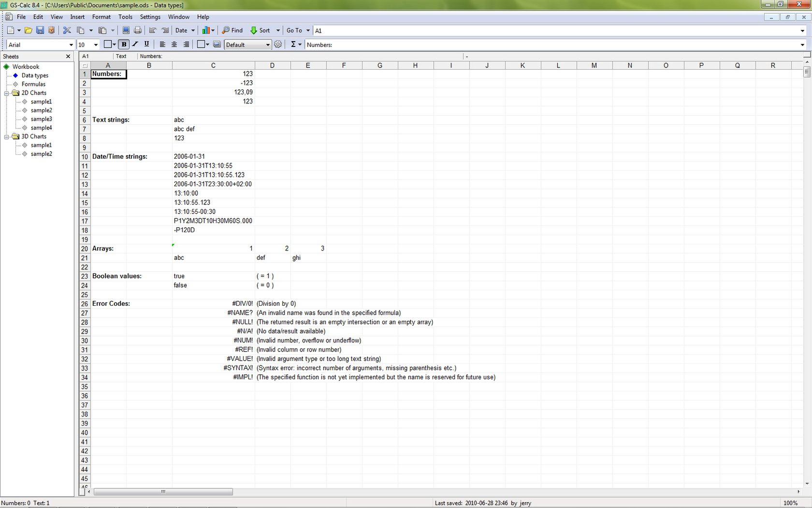Enable italic formatting
Screen dimensions: 812x508
[135, 44]
